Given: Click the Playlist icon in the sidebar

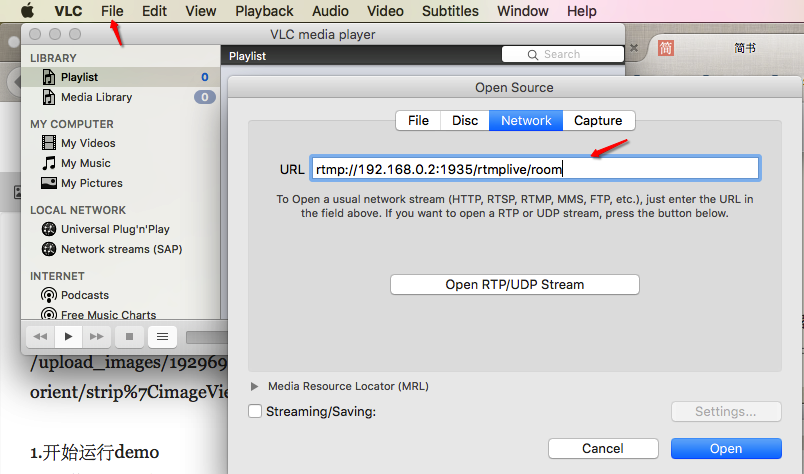Looking at the screenshot, I should [49, 77].
